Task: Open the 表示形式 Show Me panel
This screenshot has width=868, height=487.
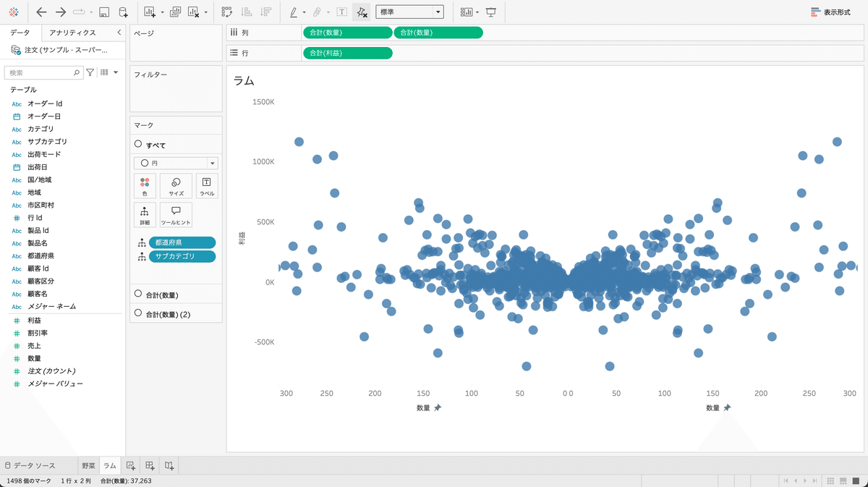Action: pos(831,12)
